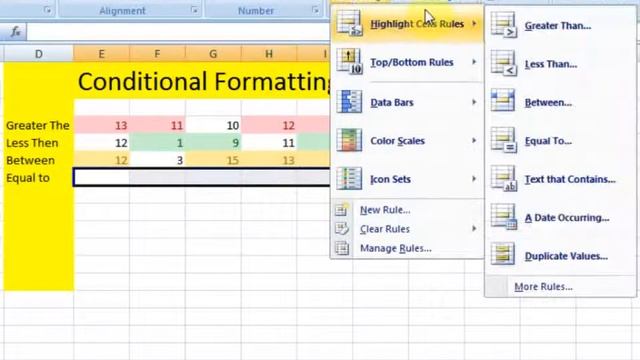Screen dimensions: 640x360
Task: Select cell with value 3 in Between row
Action: coord(157,160)
